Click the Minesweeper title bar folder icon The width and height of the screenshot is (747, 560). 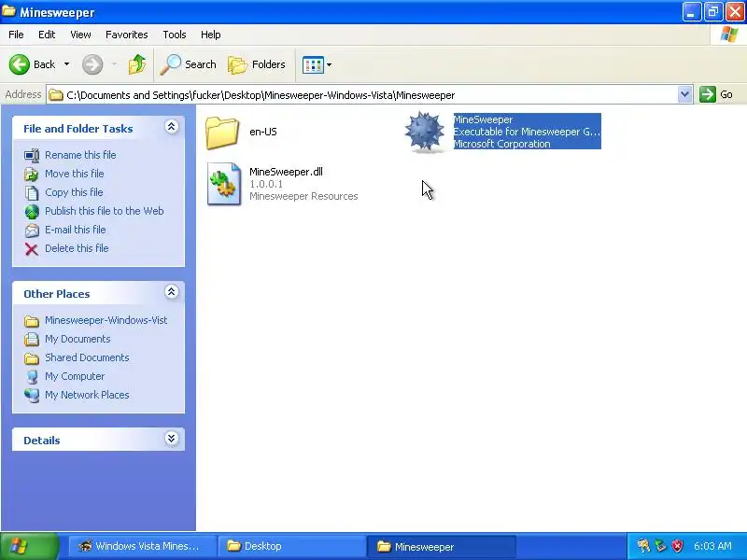(x=9, y=10)
